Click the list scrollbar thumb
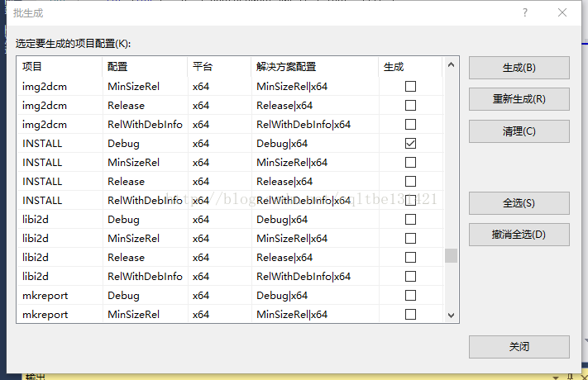 [451, 256]
